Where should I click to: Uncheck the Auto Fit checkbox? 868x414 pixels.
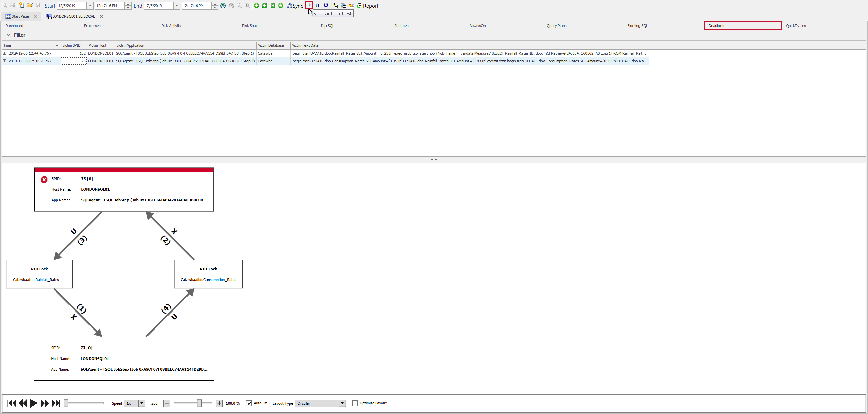(x=249, y=403)
